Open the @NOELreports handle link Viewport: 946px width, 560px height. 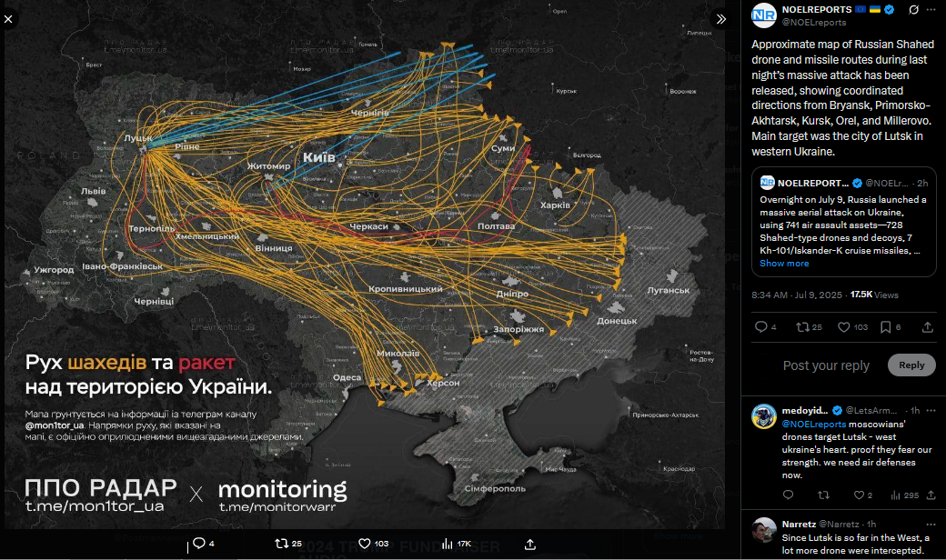tap(814, 23)
